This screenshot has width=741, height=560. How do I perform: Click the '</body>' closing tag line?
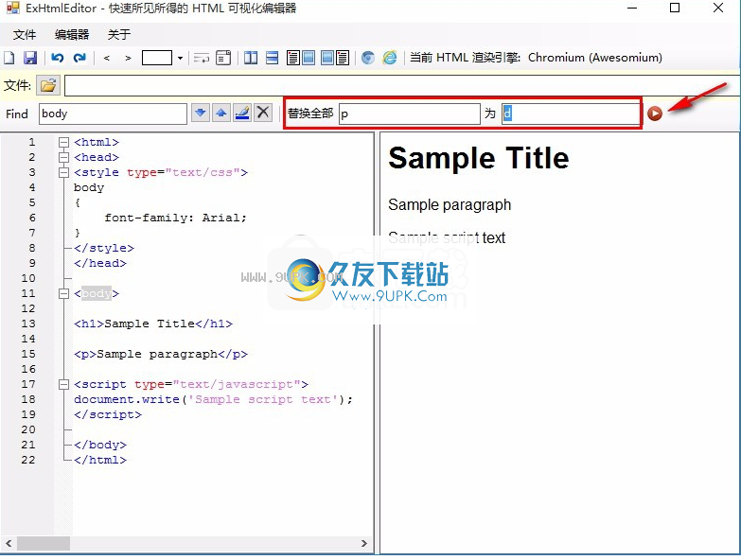100,445
